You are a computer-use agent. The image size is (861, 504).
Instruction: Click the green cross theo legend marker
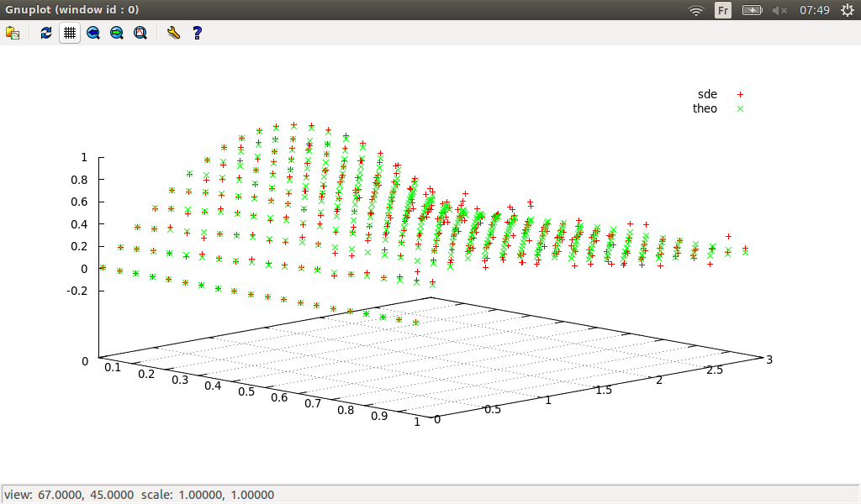click(x=741, y=109)
